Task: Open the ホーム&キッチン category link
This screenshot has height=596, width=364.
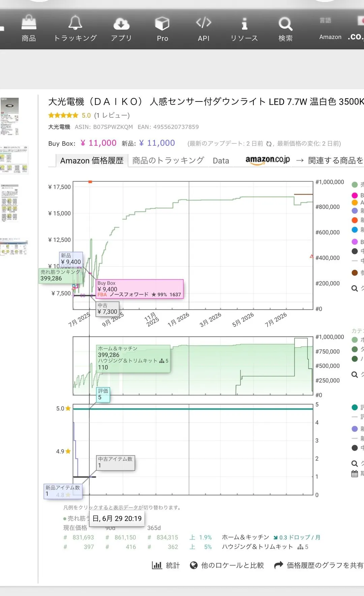Action: 245,537
